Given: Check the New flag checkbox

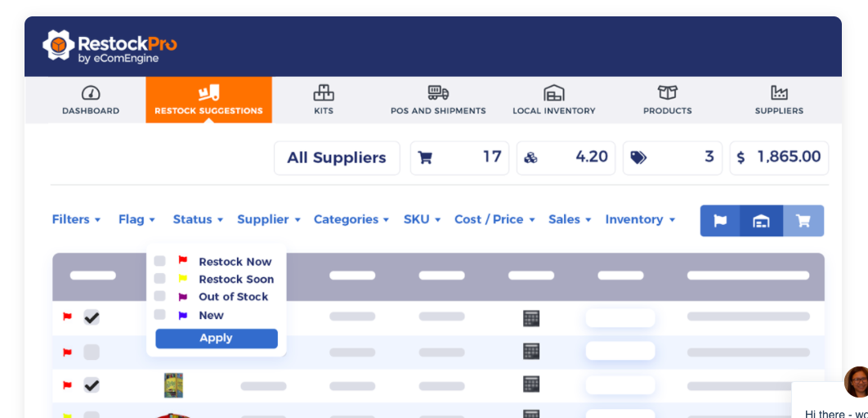Looking at the screenshot, I should [x=159, y=314].
